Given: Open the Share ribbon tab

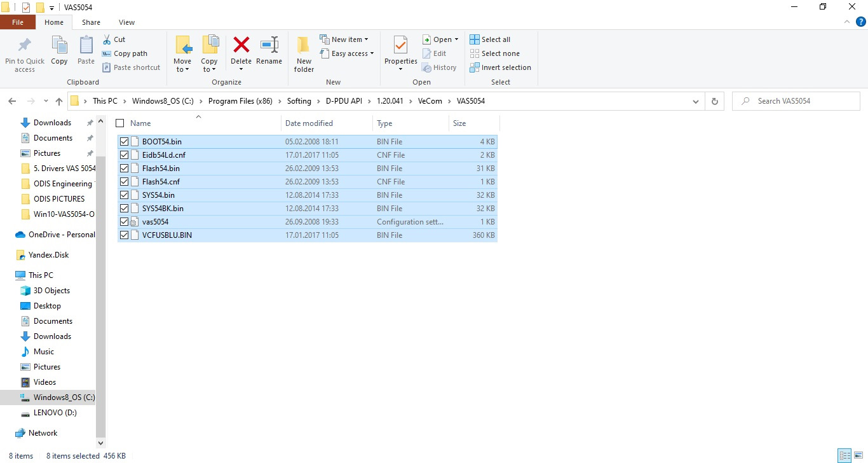Looking at the screenshot, I should point(91,22).
